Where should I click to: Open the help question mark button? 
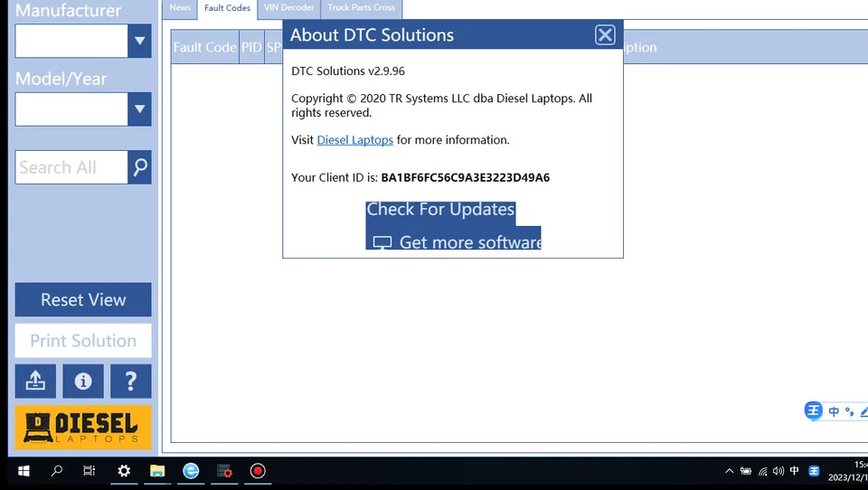(x=130, y=381)
